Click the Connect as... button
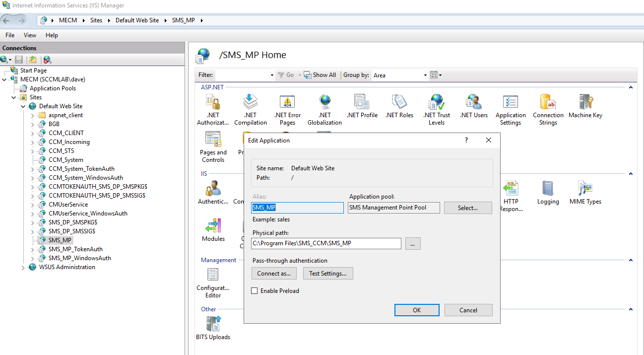Image resolution: width=644 pixels, height=355 pixels. 274,273
